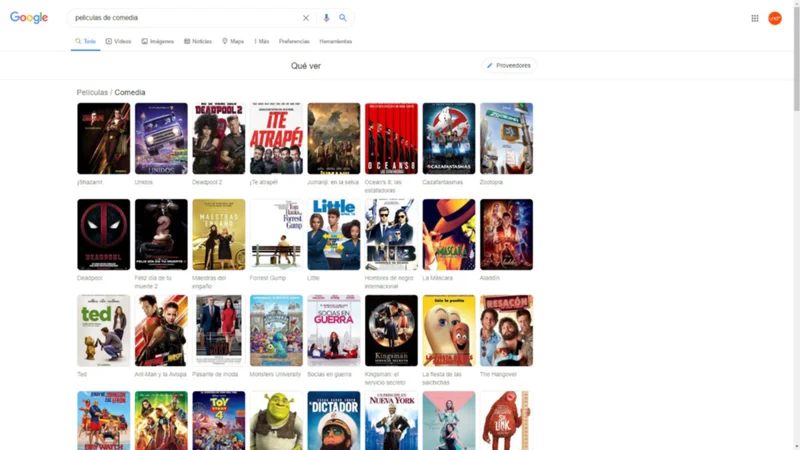Switch to the Maps tab

point(233,41)
